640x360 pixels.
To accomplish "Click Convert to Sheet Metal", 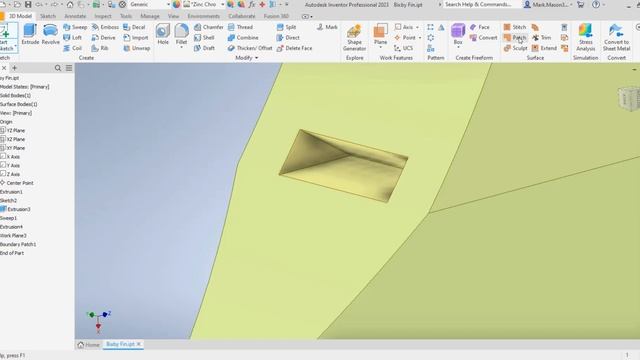I will (x=616, y=37).
